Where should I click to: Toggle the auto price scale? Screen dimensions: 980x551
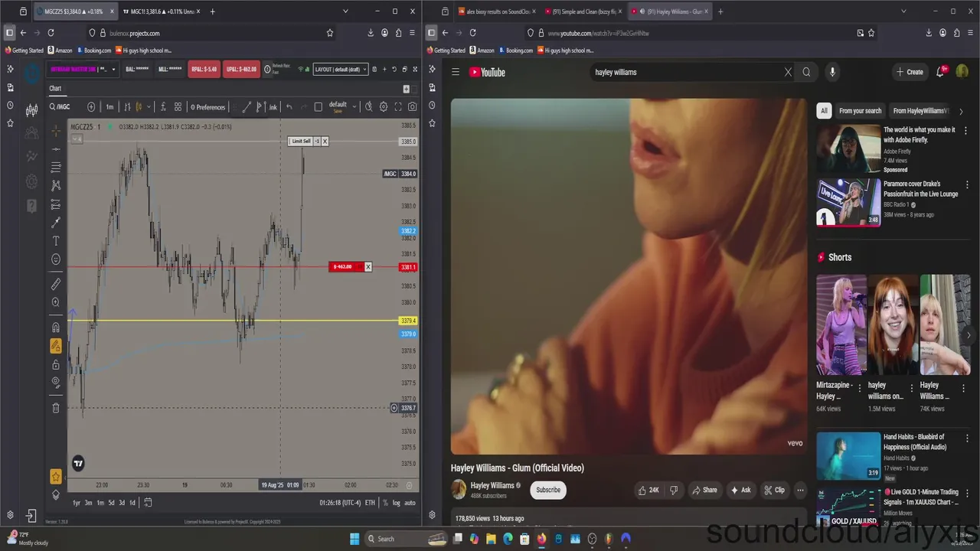pos(410,503)
